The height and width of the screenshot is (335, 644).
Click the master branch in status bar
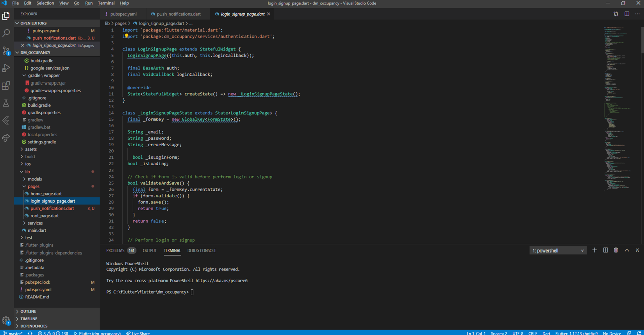13,333
